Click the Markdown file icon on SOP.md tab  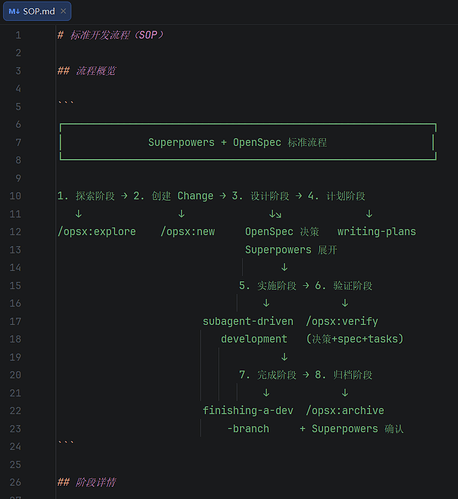click(14, 11)
